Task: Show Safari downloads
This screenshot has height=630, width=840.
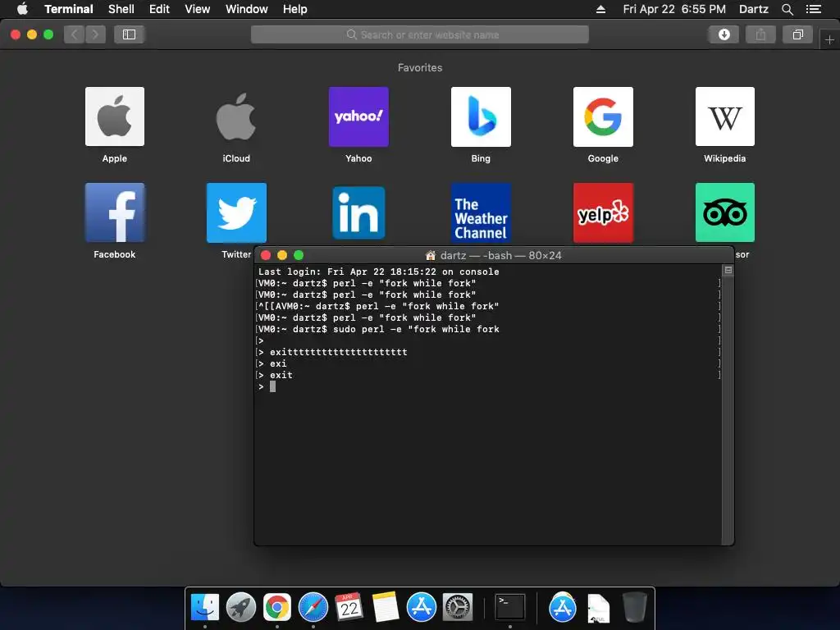Action: tap(724, 34)
